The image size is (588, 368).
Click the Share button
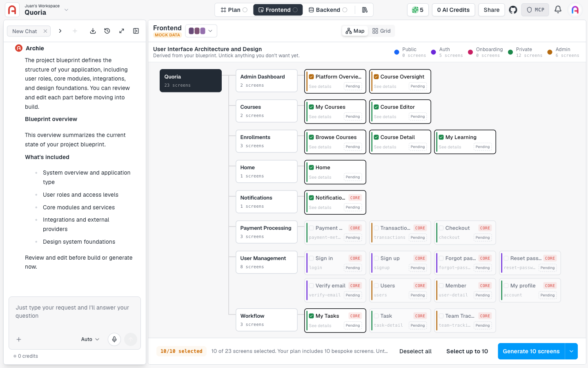(492, 10)
